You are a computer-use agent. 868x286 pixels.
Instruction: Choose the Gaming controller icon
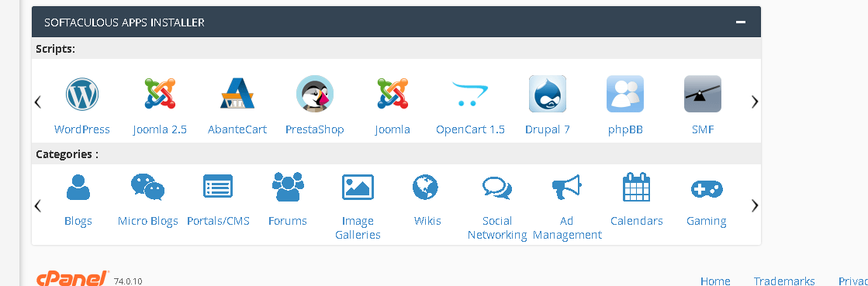(x=707, y=189)
